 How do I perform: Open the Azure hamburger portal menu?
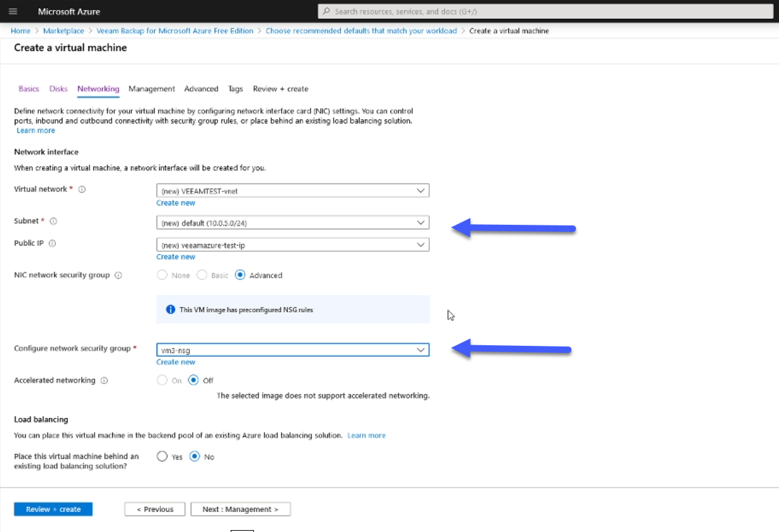tap(13, 12)
